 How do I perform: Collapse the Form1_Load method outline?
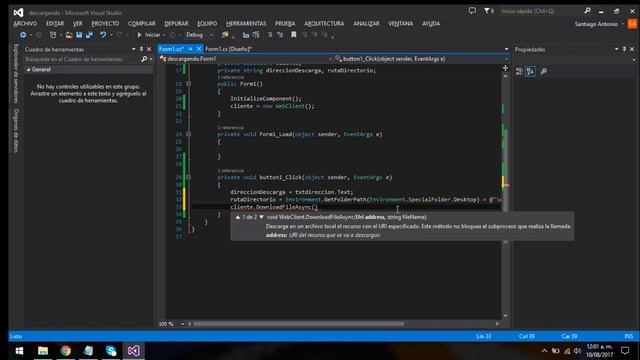click(x=189, y=134)
